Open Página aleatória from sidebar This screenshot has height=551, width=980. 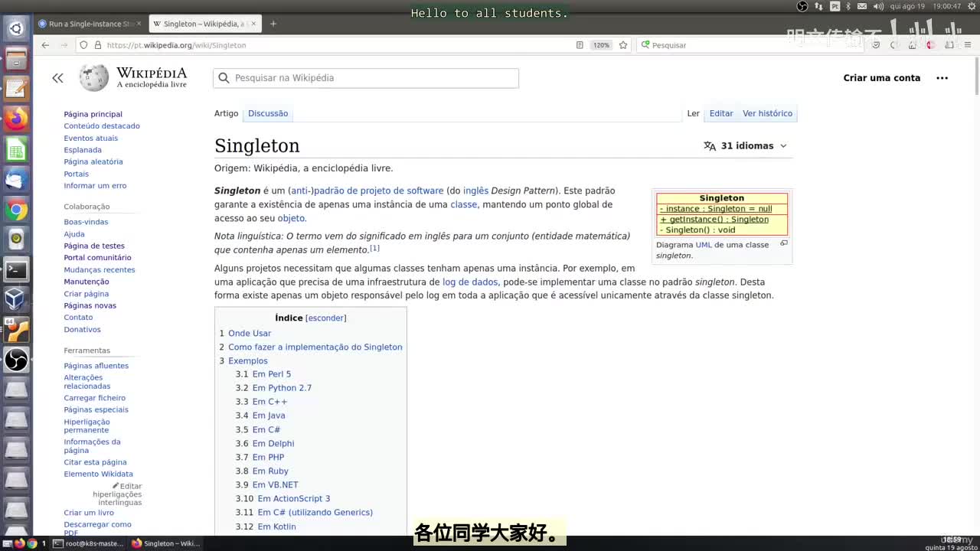(x=93, y=162)
